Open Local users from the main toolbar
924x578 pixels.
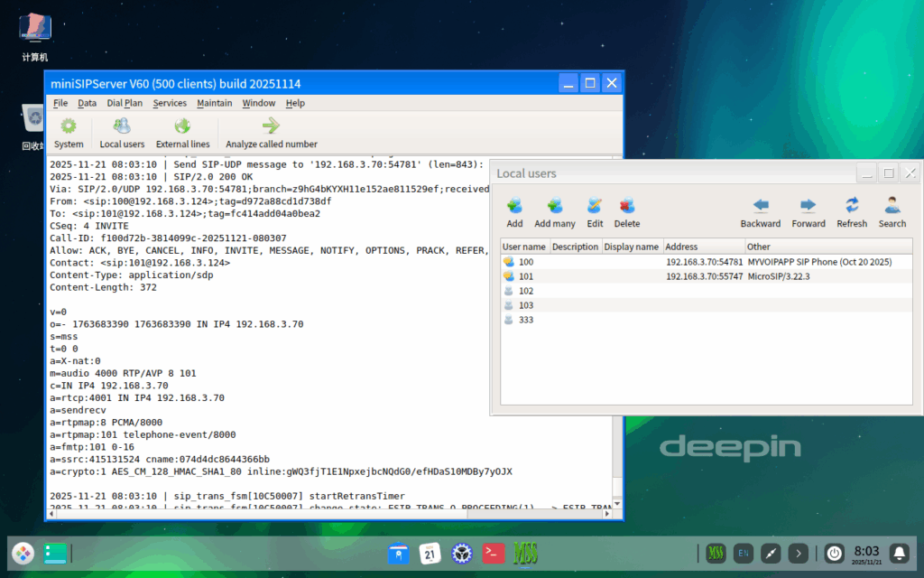(x=122, y=132)
